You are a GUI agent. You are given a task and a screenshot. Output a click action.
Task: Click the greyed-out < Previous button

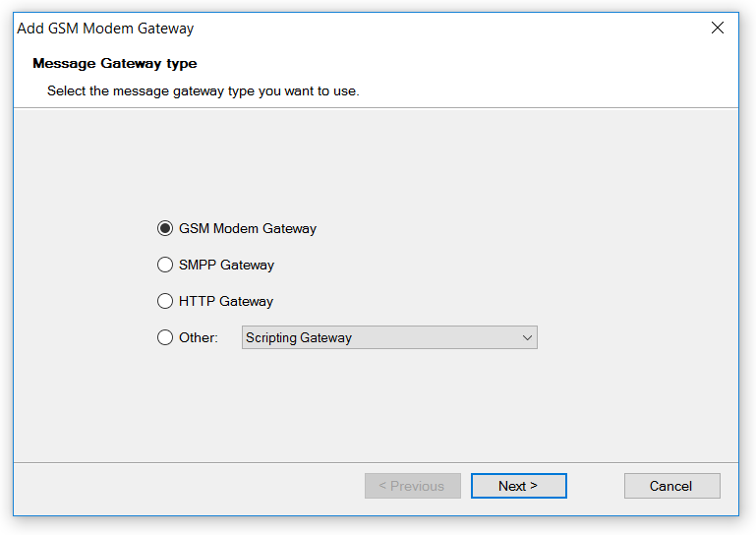pos(412,486)
